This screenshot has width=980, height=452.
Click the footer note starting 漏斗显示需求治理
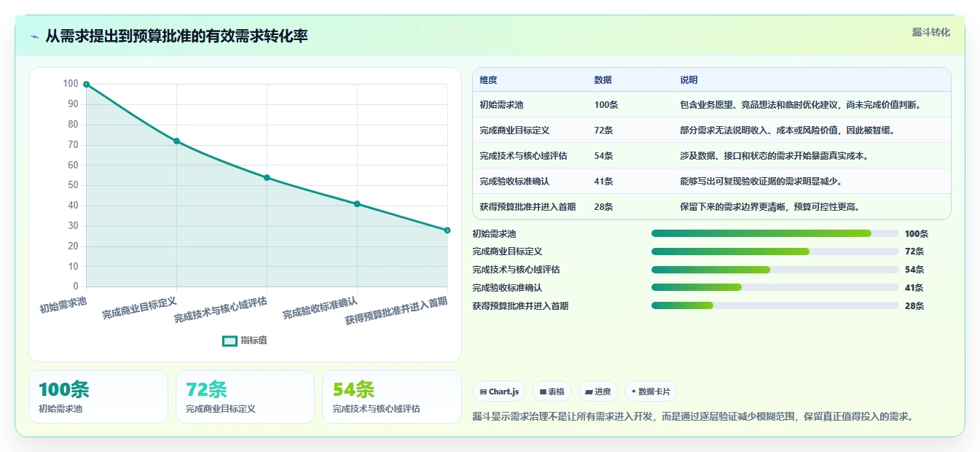(x=693, y=417)
